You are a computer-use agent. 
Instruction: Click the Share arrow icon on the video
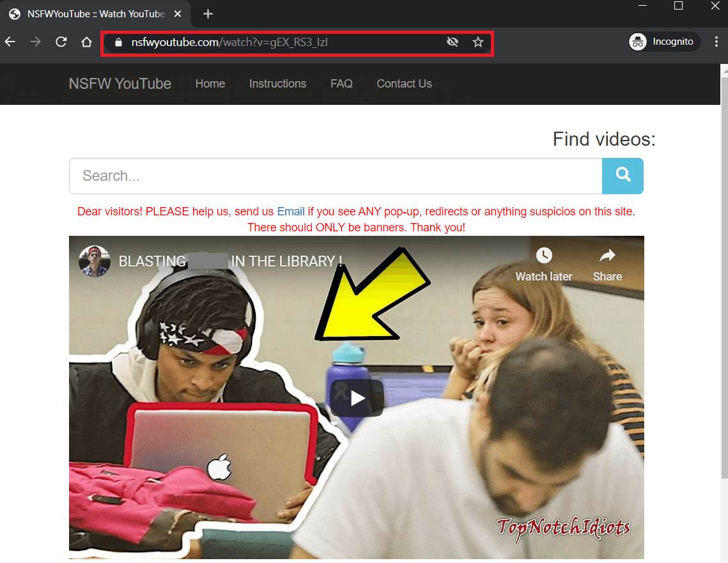click(x=607, y=255)
